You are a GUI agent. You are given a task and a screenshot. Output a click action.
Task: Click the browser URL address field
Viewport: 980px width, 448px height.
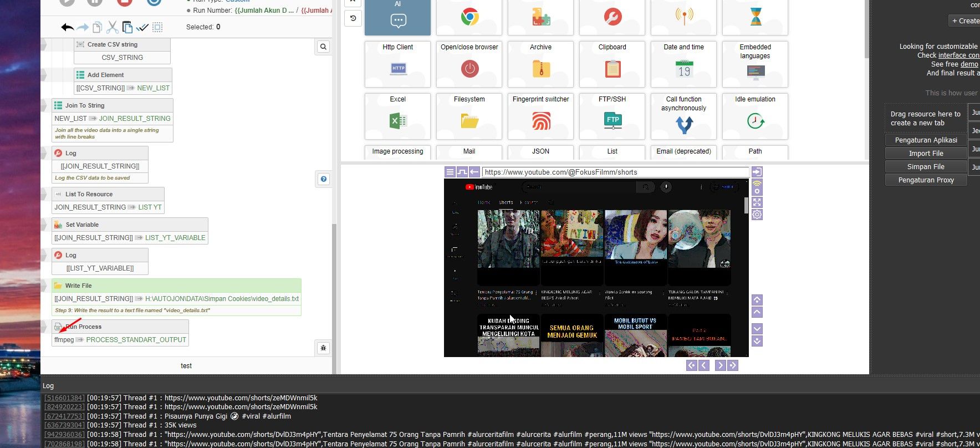tap(615, 172)
